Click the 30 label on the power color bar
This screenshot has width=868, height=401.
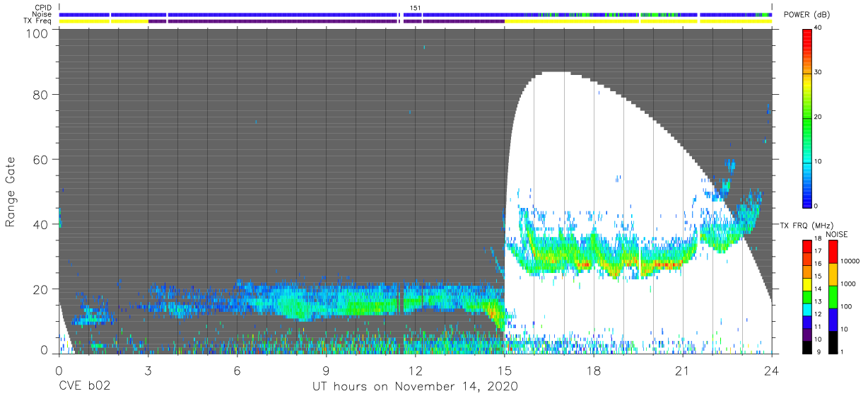pyautogui.click(x=819, y=73)
